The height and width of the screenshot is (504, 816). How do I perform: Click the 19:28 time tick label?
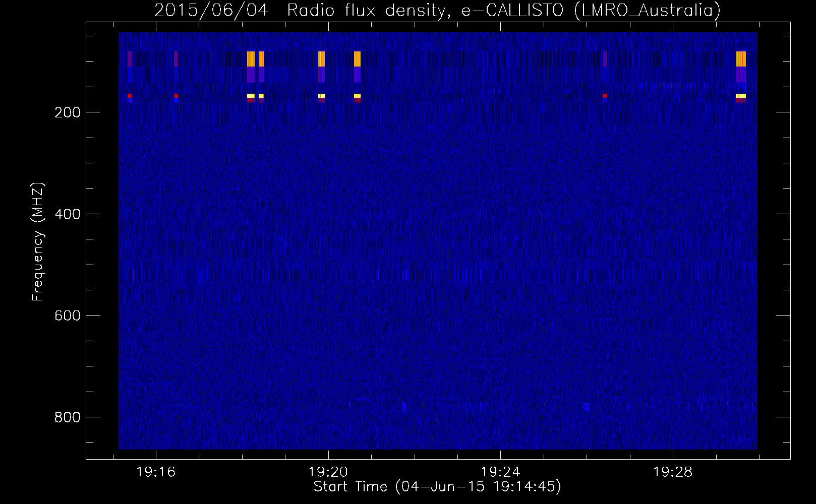point(673,472)
